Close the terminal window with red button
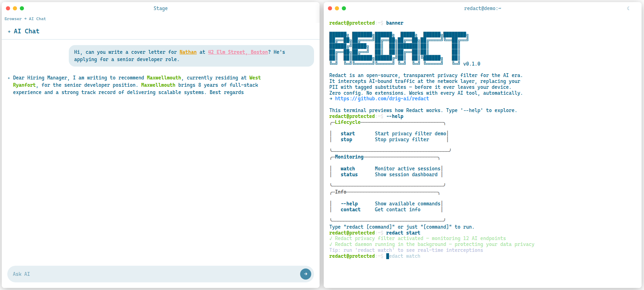The image size is (644, 290). pos(330,8)
